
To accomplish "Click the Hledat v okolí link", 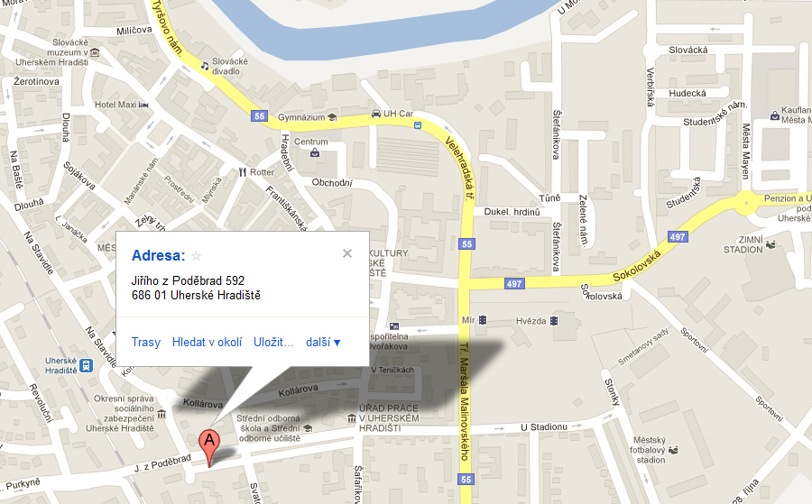I will (x=208, y=342).
